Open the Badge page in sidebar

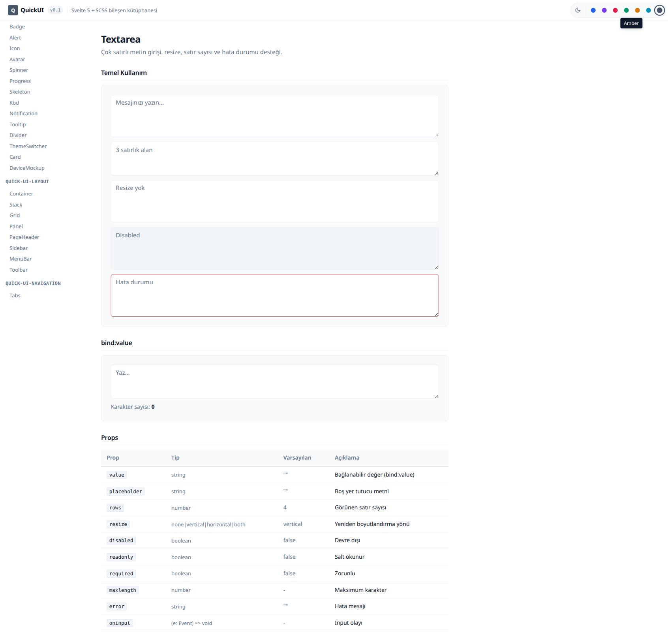[17, 27]
